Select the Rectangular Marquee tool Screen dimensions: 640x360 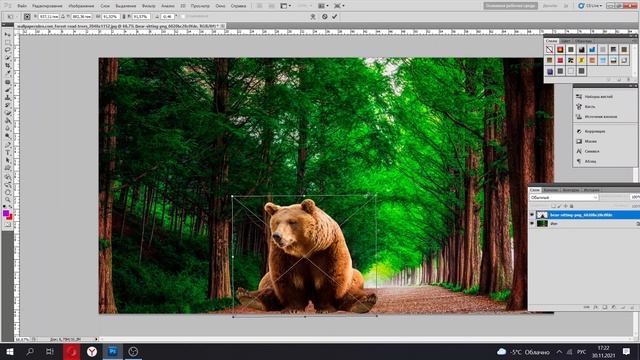(x=7, y=42)
